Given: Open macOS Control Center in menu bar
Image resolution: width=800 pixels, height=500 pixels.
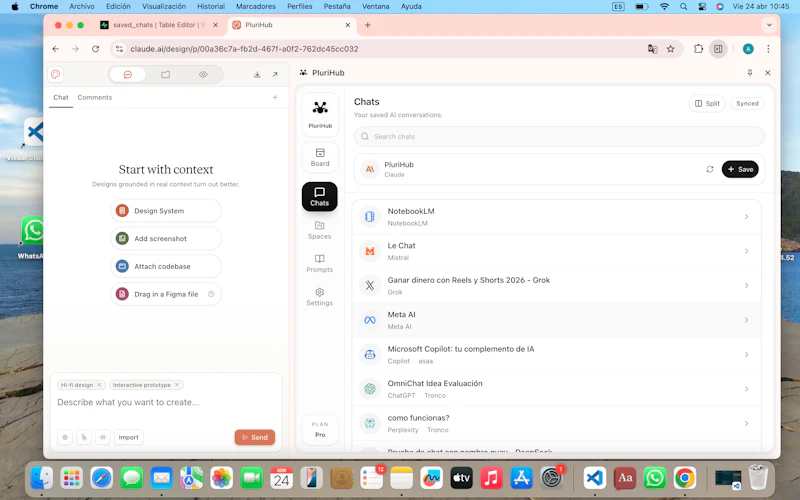Looking at the screenshot, I should pos(702,7).
